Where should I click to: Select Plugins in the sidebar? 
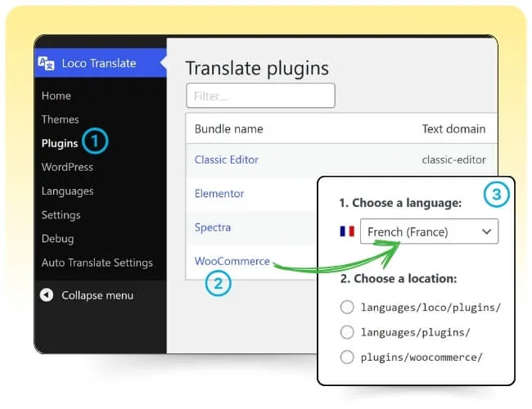(x=60, y=143)
